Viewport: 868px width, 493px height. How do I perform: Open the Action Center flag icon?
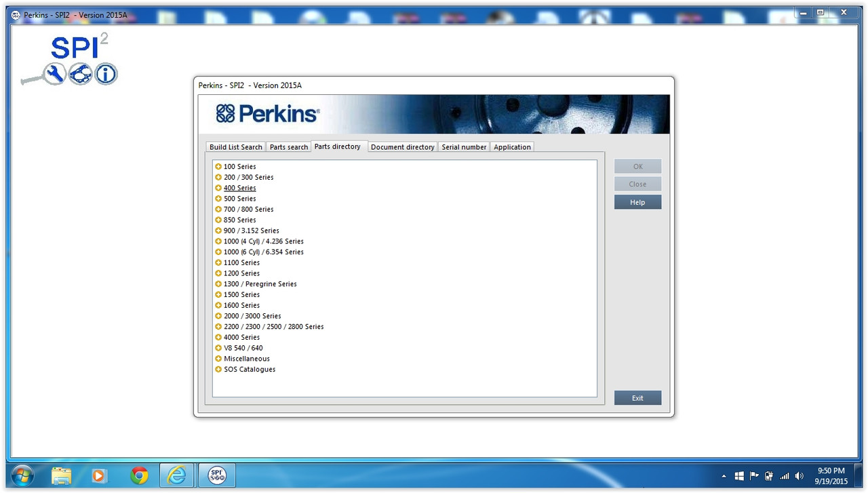point(754,476)
